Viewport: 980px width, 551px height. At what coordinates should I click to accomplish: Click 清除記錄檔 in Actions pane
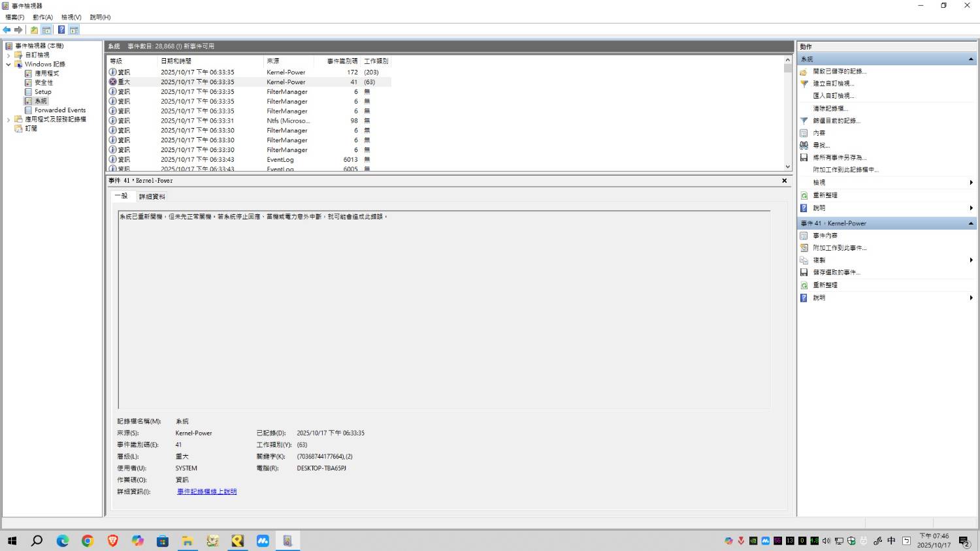(828, 108)
